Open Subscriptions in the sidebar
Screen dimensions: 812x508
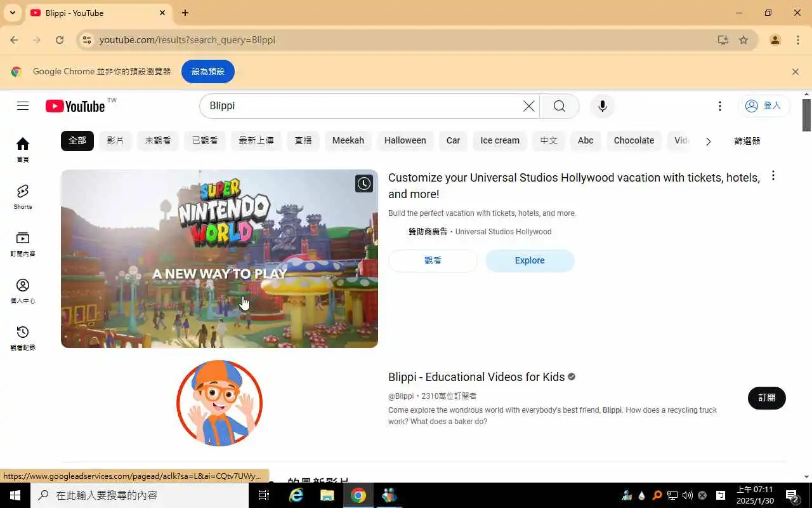(23, 244)
